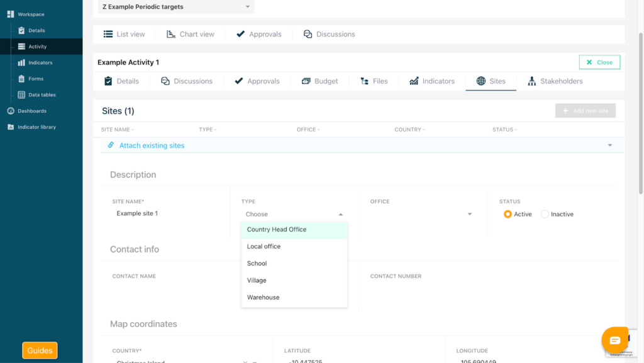Open the Guides button
The width and height of the screenshot is (644, 363).
tap(40, 350)
